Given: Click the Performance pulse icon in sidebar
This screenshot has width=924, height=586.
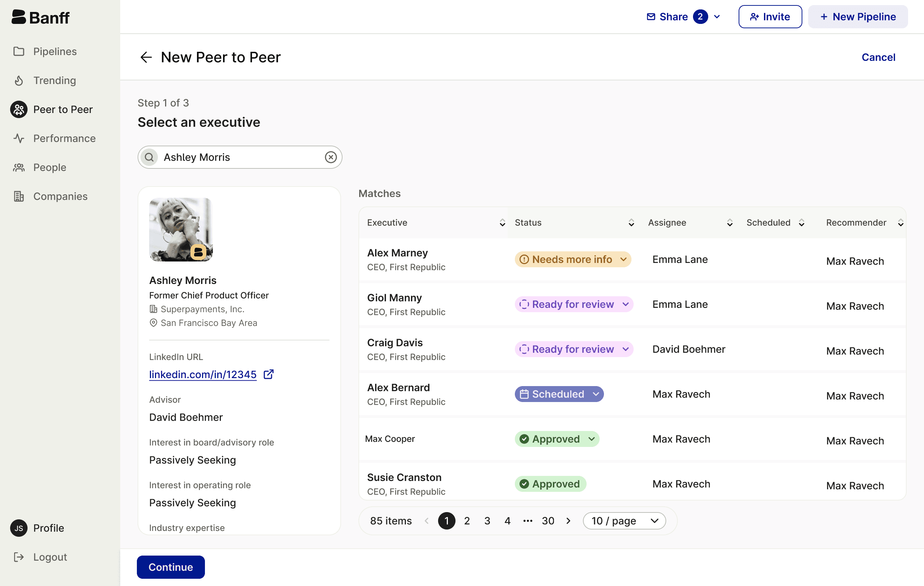Looking at the screenshot, I should pos(19,139).
